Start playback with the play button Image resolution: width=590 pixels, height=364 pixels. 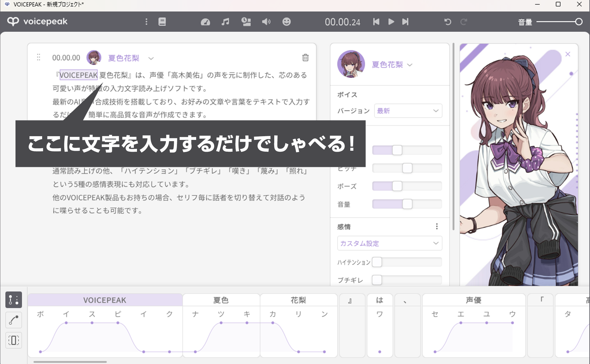pos(391,22)
